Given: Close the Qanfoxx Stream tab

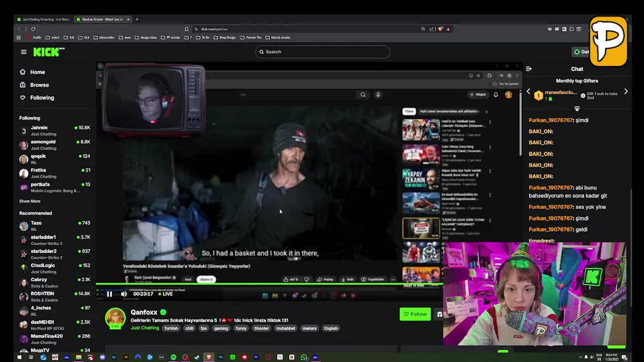Looking at the screenshot, I should [128, 19].
